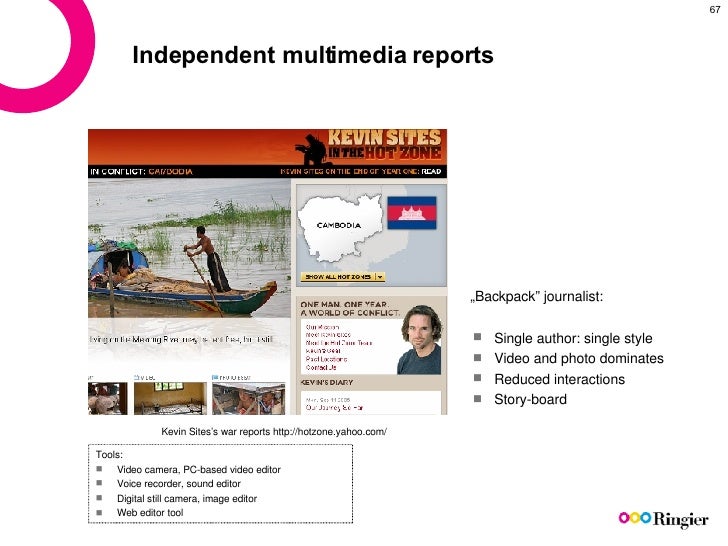Click Kevin Sites portrait photo
The width and height of the screenshot is (728, 546).
(x=420, y=339)
